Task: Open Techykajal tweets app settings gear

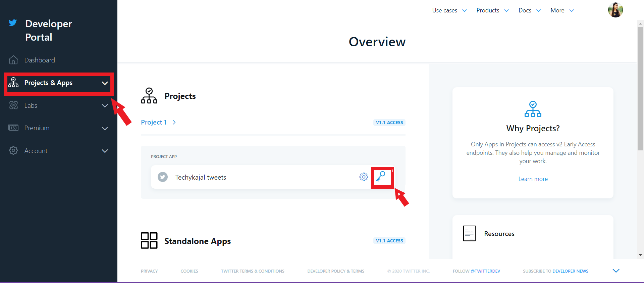Action: (x=364, y=177)
